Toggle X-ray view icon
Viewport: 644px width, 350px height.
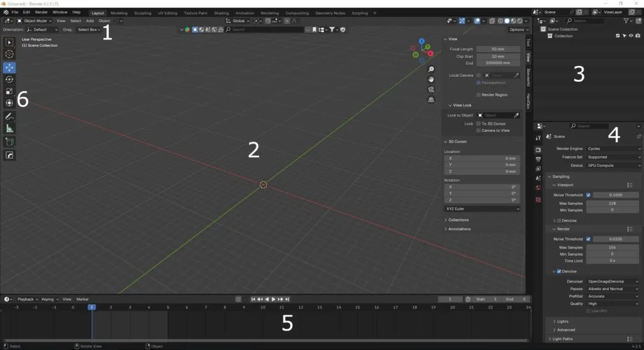pos(492,21)
